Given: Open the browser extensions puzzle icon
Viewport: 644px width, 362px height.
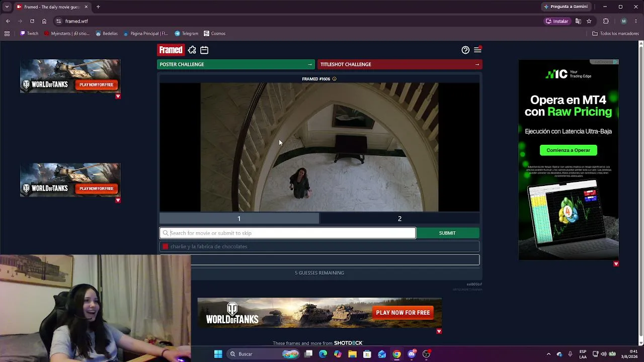Looking at the screenshot, I should pos(606,21).
